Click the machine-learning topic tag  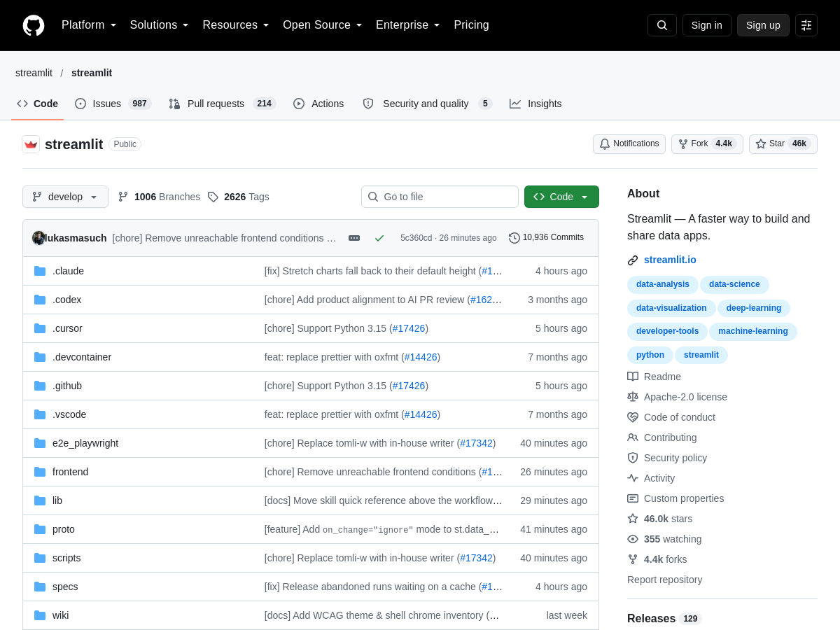coord(752,331)
